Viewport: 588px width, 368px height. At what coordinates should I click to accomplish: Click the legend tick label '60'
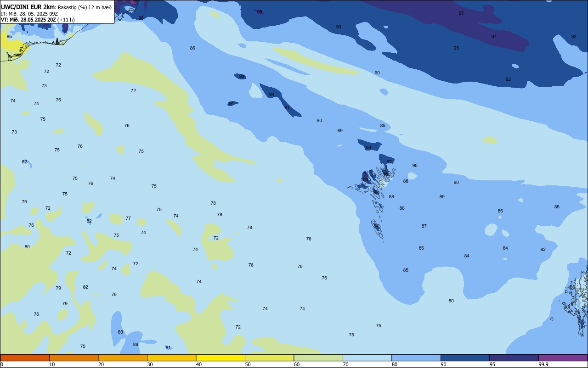[x=297, y=364]
